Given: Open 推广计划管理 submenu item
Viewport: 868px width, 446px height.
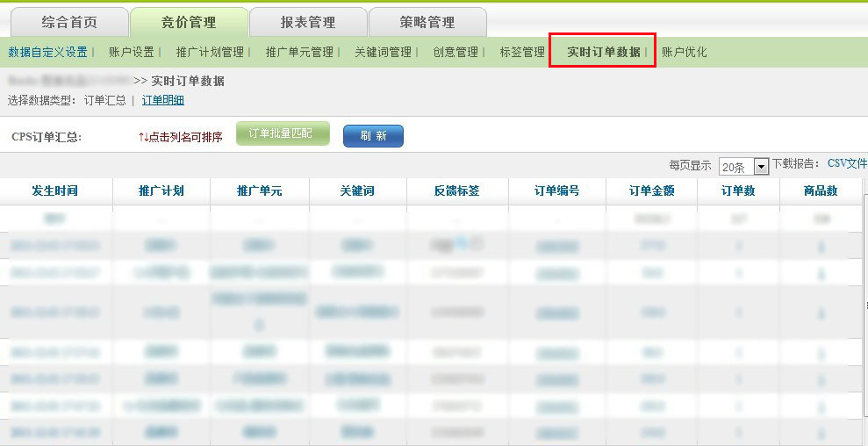Looking at the screenshot, I should click(210, 52).
